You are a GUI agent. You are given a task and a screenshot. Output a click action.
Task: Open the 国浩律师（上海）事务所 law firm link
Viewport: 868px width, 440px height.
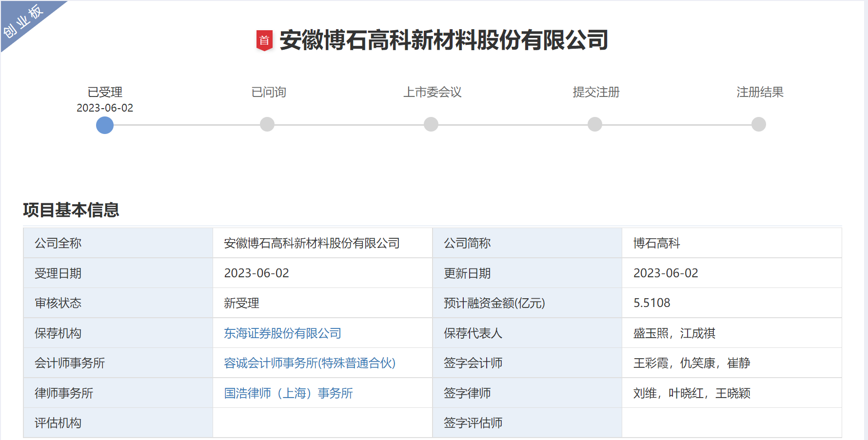(288, 393)
